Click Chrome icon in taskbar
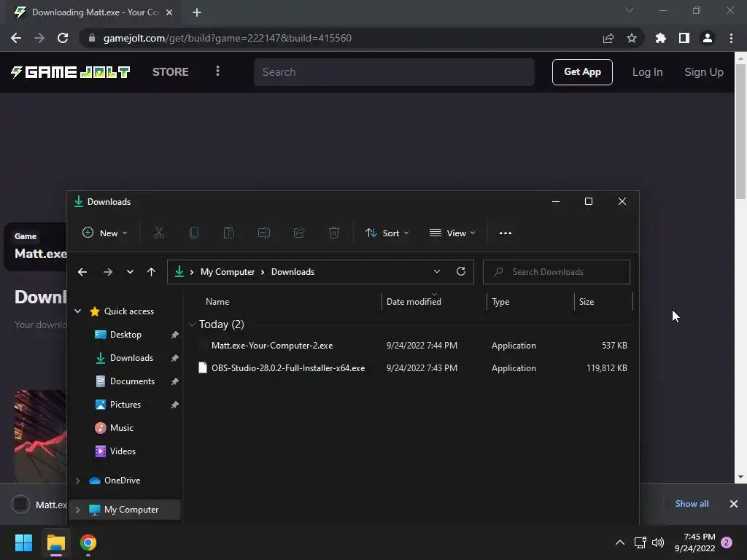This screenshot has width=747, height=560. pyautogui.click(x=88, y=542)
